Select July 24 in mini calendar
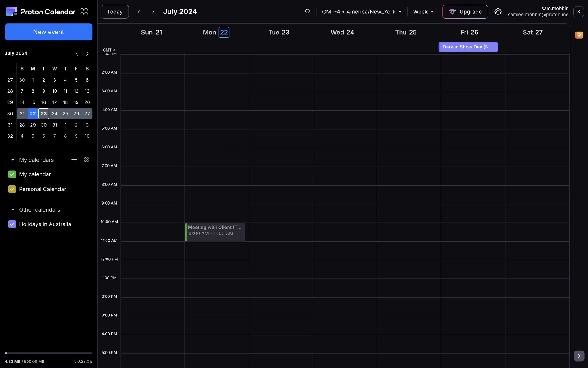 (55, 114)
